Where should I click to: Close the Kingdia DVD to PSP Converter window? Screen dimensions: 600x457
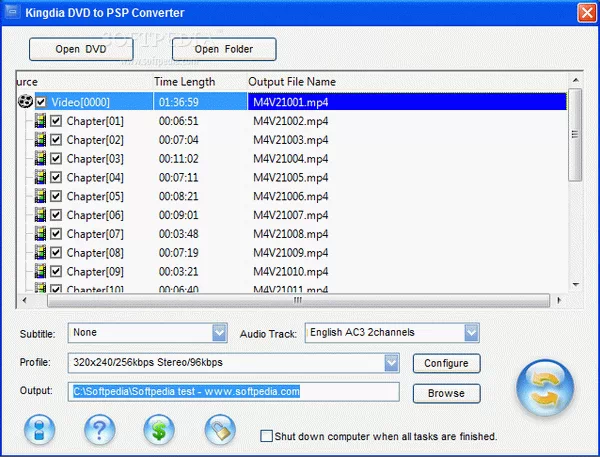[x=587, y=13]
